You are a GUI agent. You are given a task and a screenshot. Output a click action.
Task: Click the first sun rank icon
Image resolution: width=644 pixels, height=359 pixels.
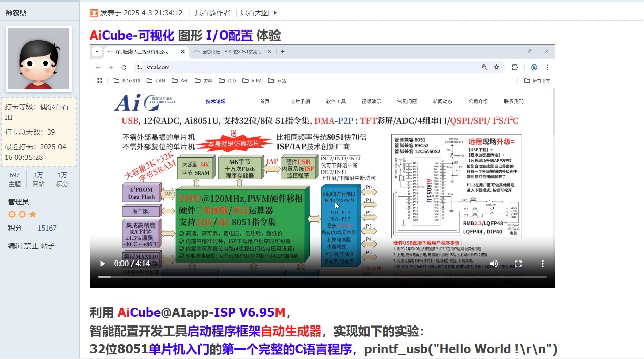tap(12, 214)
